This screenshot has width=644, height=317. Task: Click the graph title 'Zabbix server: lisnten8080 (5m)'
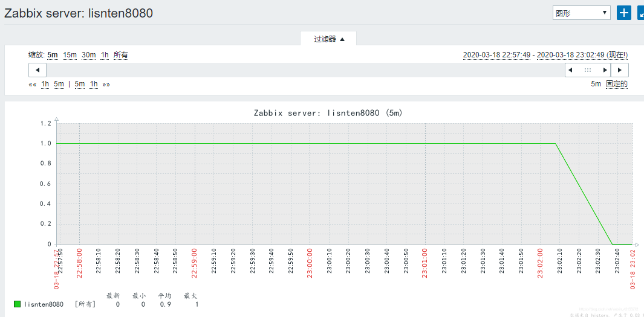[328, 113]
